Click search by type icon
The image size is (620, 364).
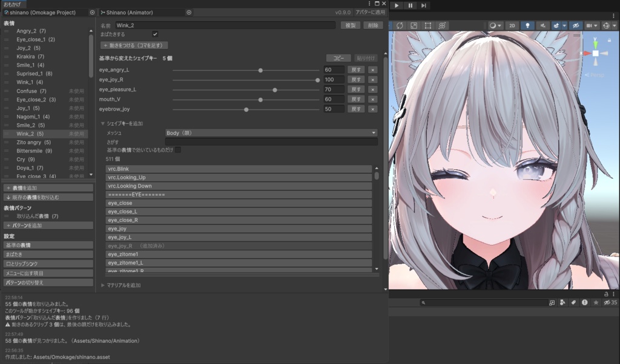[x=562, y=303]
